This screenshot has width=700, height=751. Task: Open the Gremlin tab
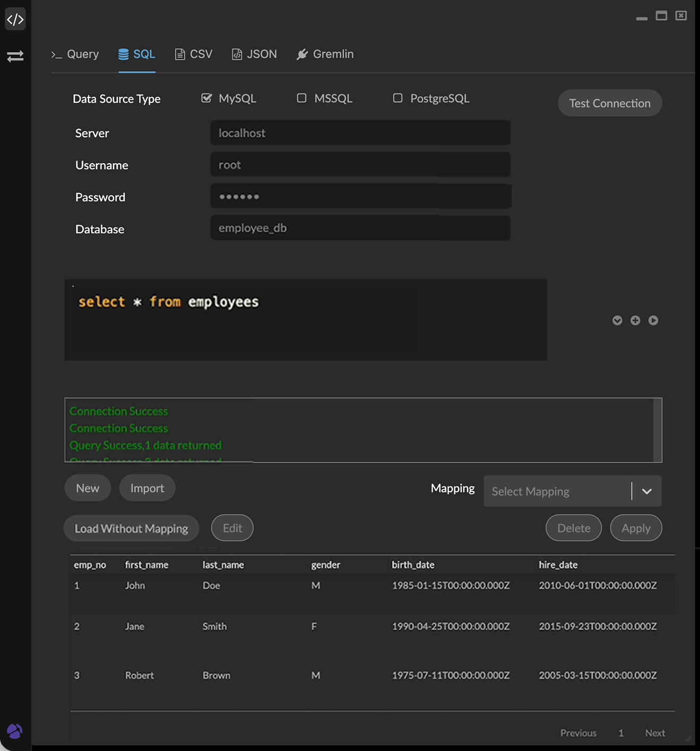[325, 54]
